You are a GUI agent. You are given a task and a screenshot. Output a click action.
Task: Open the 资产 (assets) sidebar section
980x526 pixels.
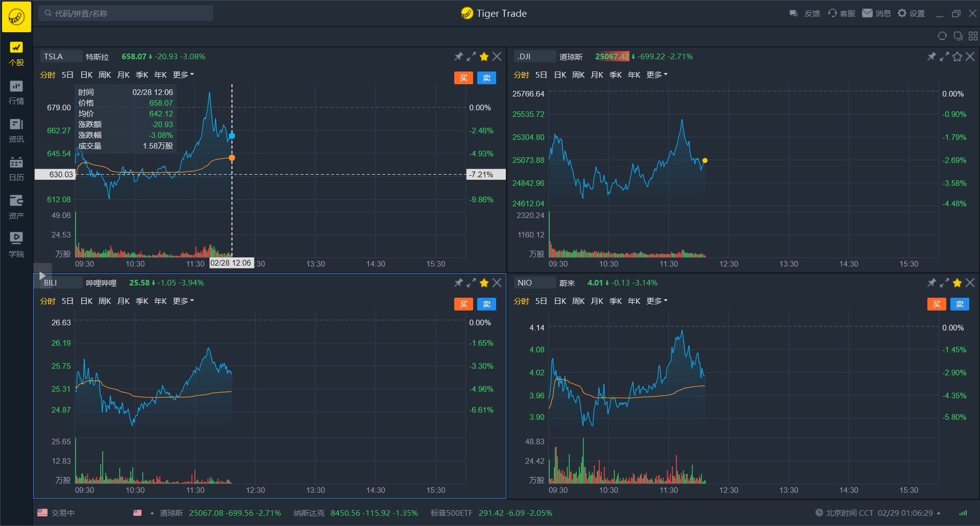(16, 207)
